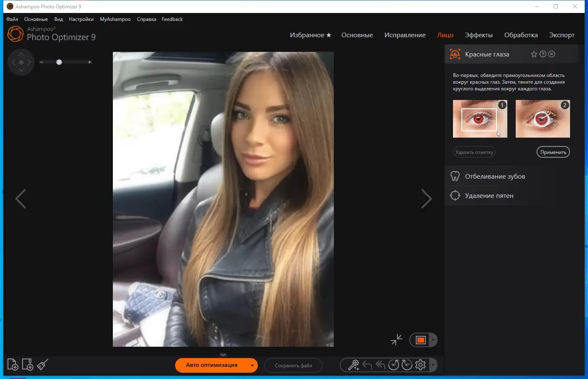Open the Настройки menu

[x=81, y=19]
